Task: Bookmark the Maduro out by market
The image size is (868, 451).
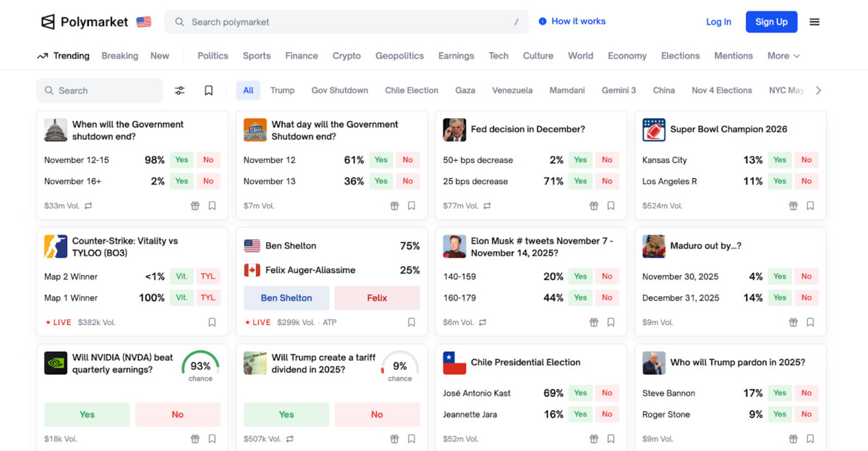Action: pyautogui.click(x=810, y=322)
